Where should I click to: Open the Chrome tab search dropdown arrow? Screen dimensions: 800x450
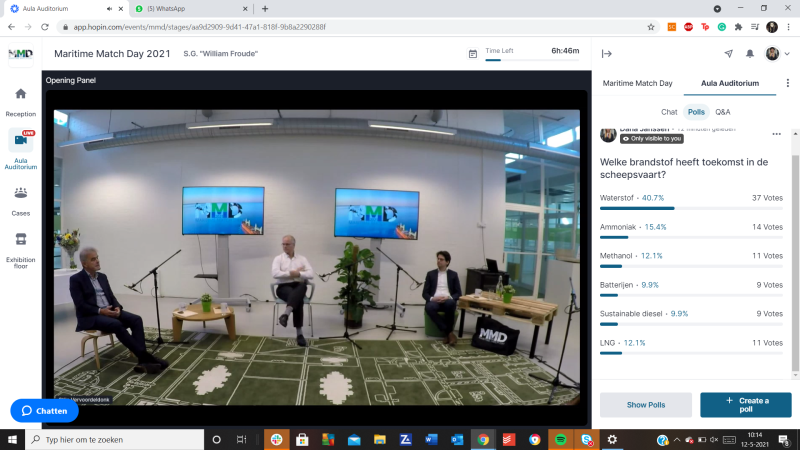pyautogui.click(x=717, y=9)
